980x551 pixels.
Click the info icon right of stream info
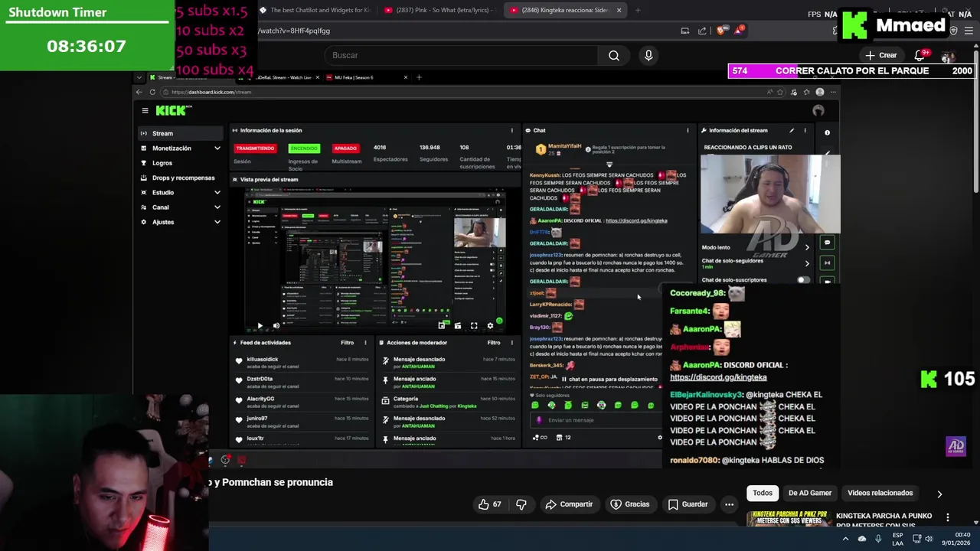click(x=827, y=132)
